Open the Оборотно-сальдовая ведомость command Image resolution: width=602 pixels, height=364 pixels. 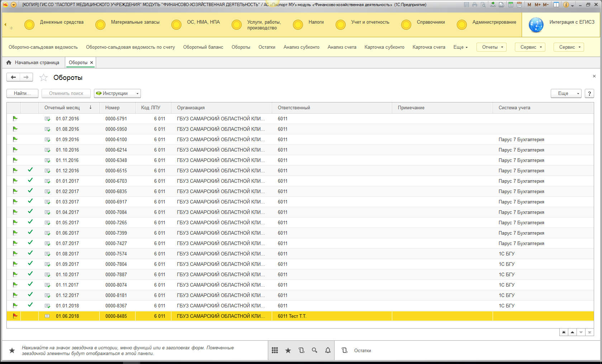[43, 47]
